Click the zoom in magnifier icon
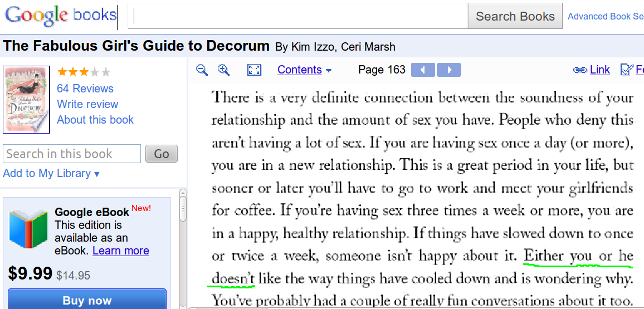This screenshot has width=644, height=309. (223, 70)
